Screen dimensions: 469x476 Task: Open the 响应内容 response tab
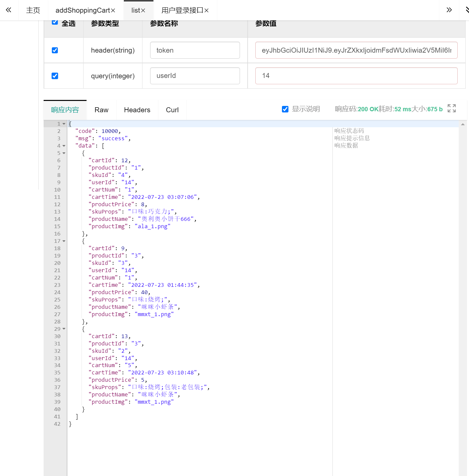pos(65,110)
